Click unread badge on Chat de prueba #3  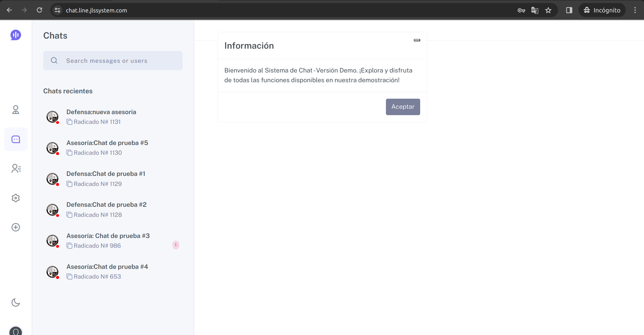176,245
